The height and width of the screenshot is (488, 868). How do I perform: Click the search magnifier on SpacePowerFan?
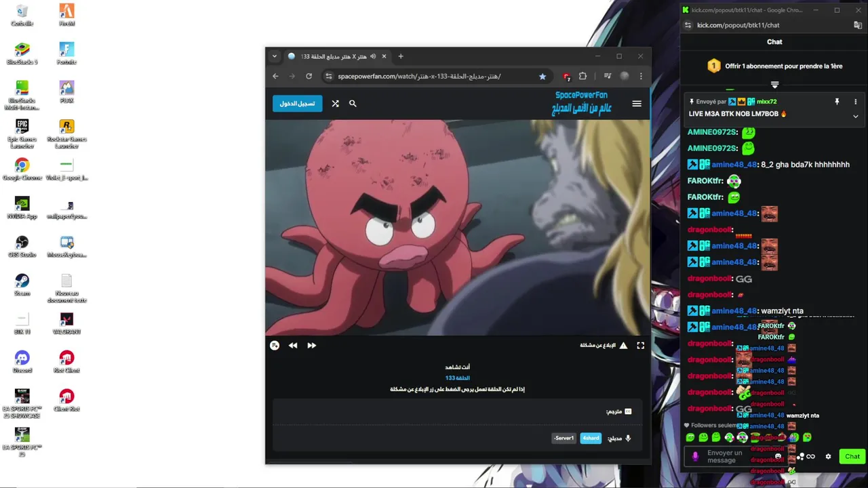(353, 104)
